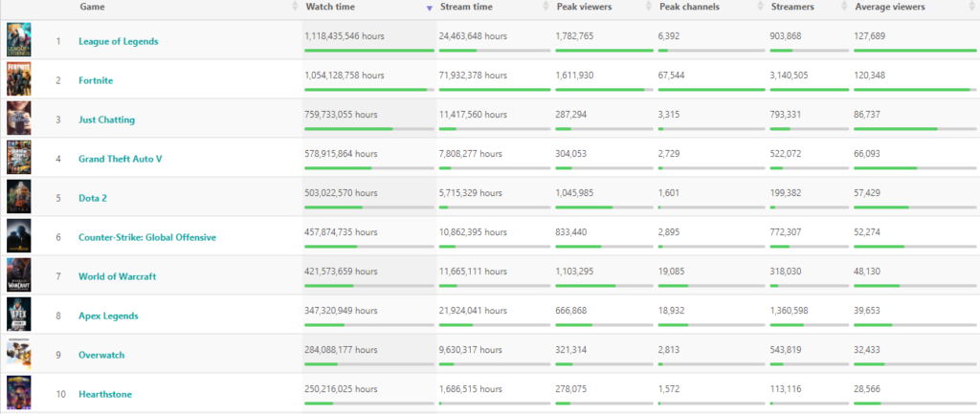Select the Grand Theft Auto V cover image

pos(19,158)
